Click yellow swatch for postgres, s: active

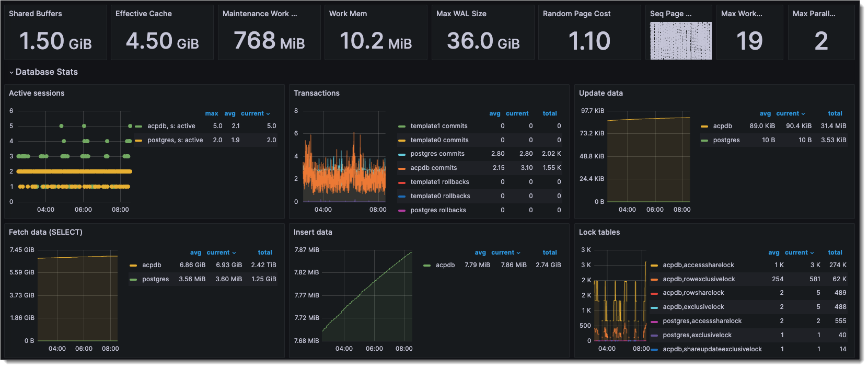pyautogui.click(x=138, y=141)
